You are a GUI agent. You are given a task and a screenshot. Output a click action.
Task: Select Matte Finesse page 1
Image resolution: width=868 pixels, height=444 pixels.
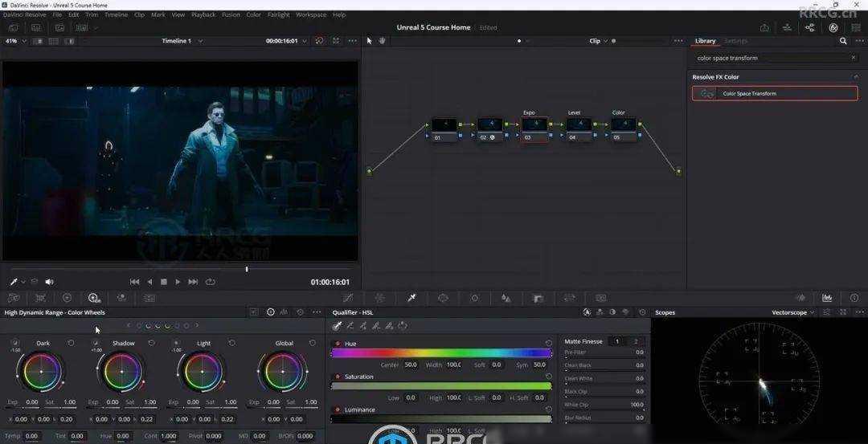click(x=617, y=341)
